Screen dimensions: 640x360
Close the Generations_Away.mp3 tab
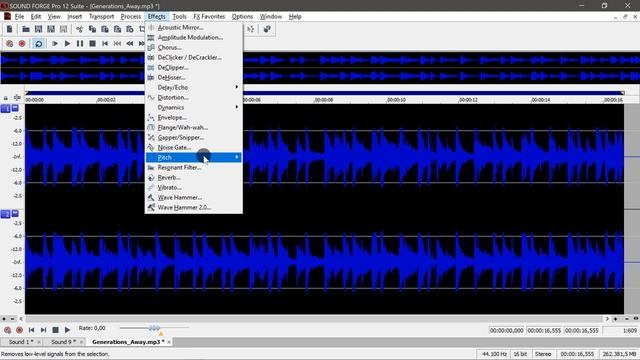click(169, 342)
